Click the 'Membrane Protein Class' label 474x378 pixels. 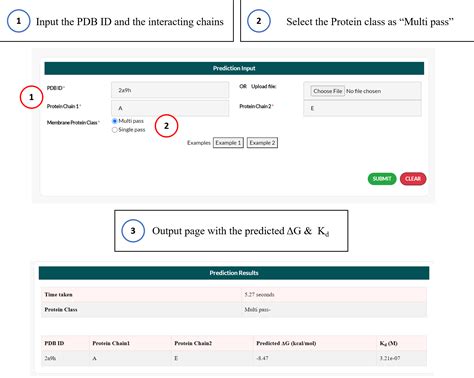point(73,123)
